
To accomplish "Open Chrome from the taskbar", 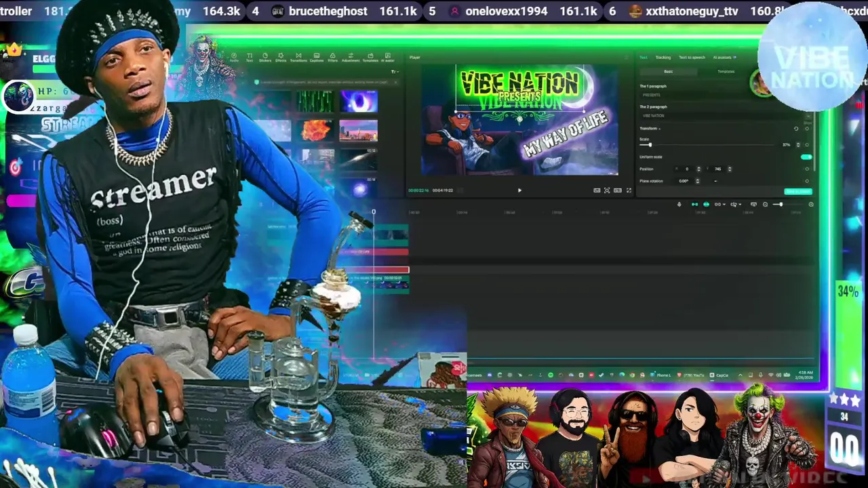I will coord(632,375).
